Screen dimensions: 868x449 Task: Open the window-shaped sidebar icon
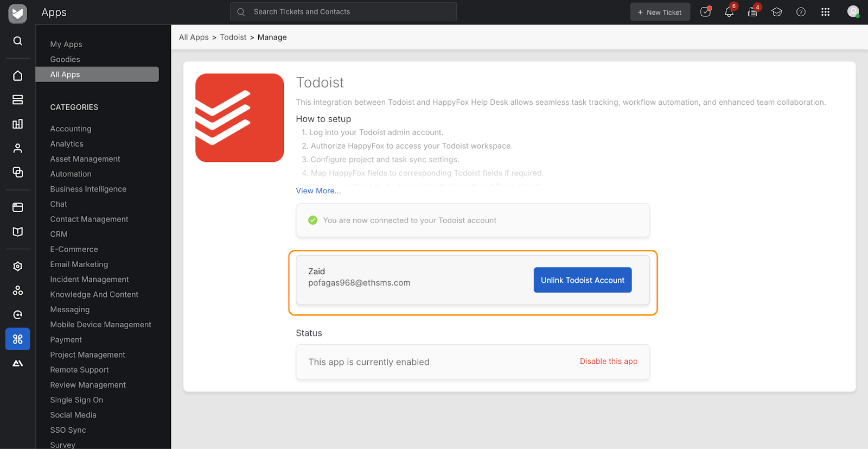(x=18, y=207)
